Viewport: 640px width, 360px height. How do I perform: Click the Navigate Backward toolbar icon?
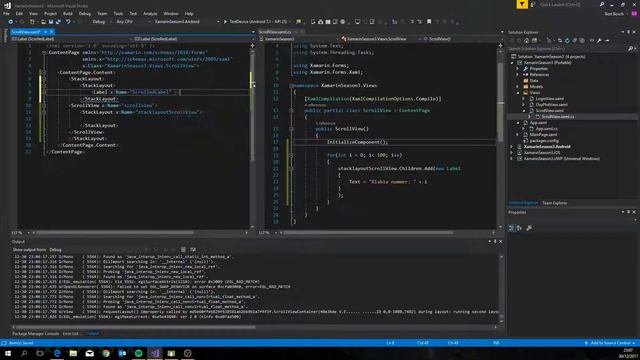(x=11, y=22)
